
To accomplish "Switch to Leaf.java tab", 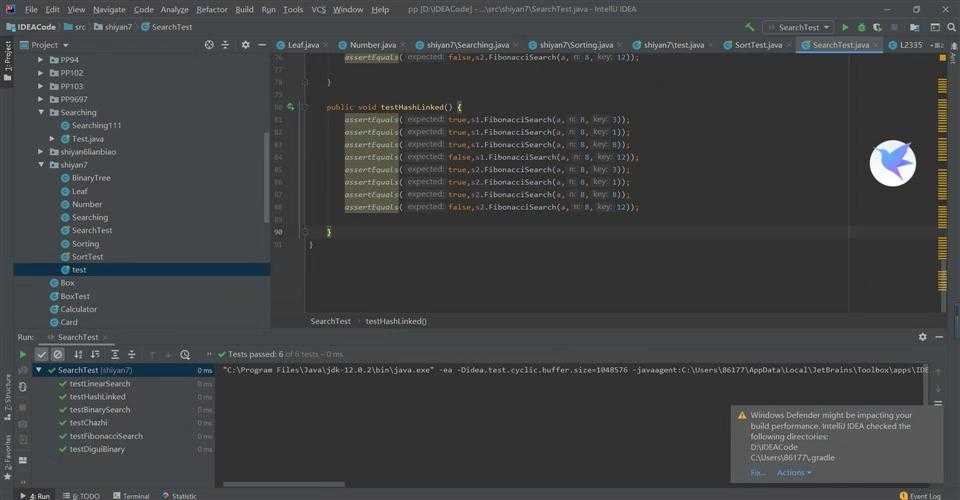I will (x=303, y=45).
